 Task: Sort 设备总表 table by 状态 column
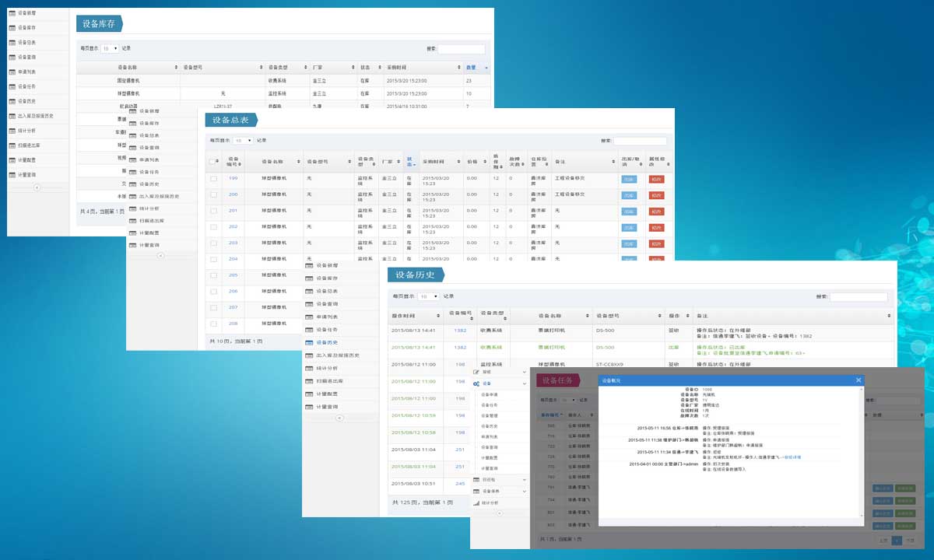(411, 162)
